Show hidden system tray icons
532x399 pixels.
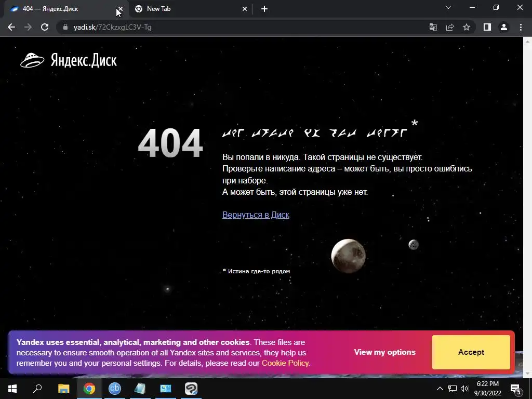click(x=440, y=389)
